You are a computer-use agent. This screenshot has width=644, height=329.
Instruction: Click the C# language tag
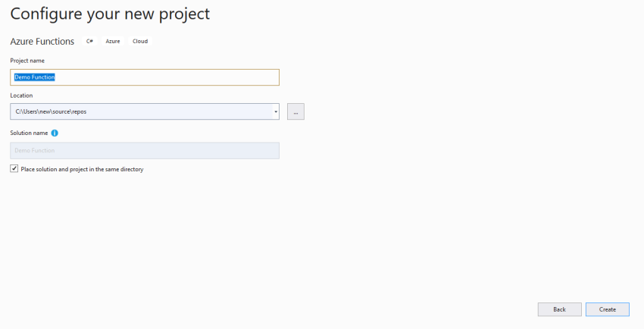89,41
